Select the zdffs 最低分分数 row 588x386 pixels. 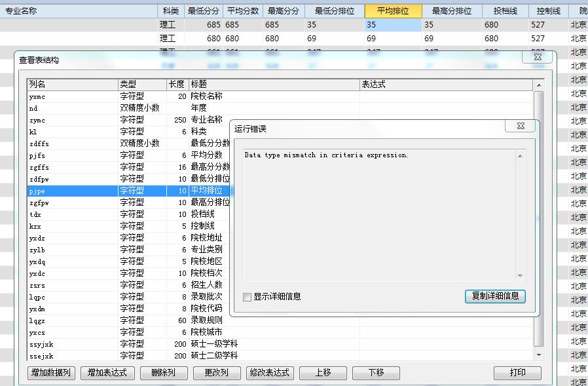tap(72, 144)
